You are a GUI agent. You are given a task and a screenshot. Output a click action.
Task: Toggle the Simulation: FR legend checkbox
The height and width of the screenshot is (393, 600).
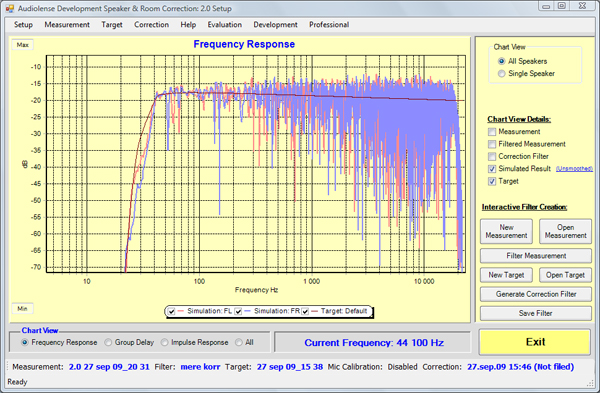(x=238, y=311)
